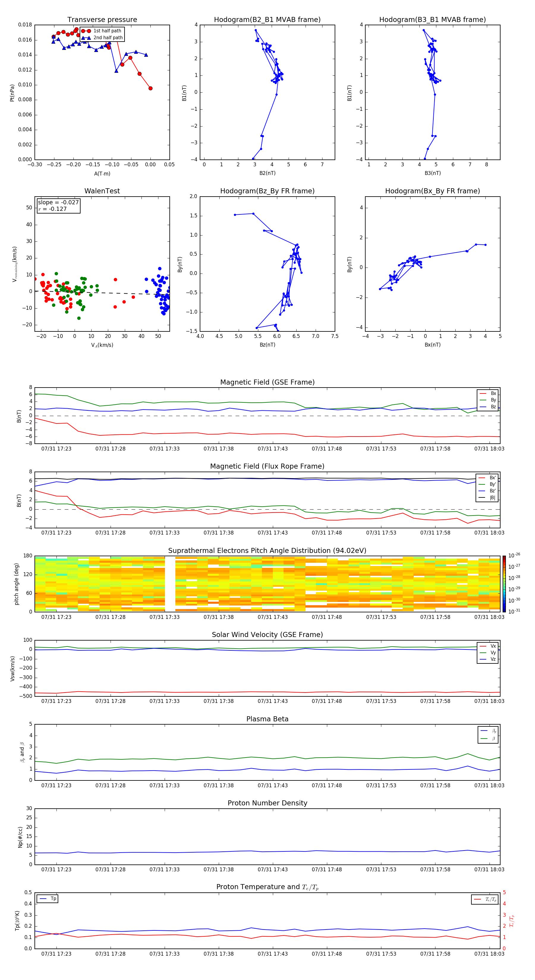535x980 pixels.
Task: Click the "WalenTest" plot title
Action: point(102,191)
